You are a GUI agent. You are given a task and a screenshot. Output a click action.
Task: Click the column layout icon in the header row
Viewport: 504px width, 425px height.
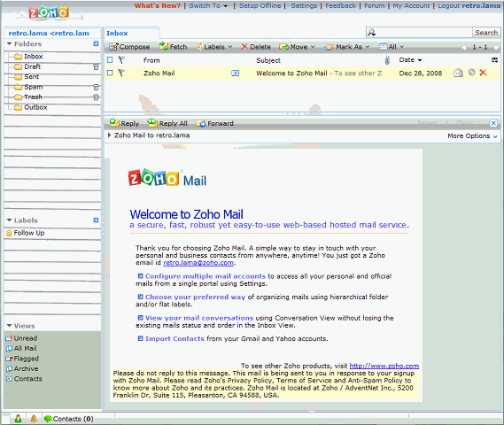click(494, 59)
